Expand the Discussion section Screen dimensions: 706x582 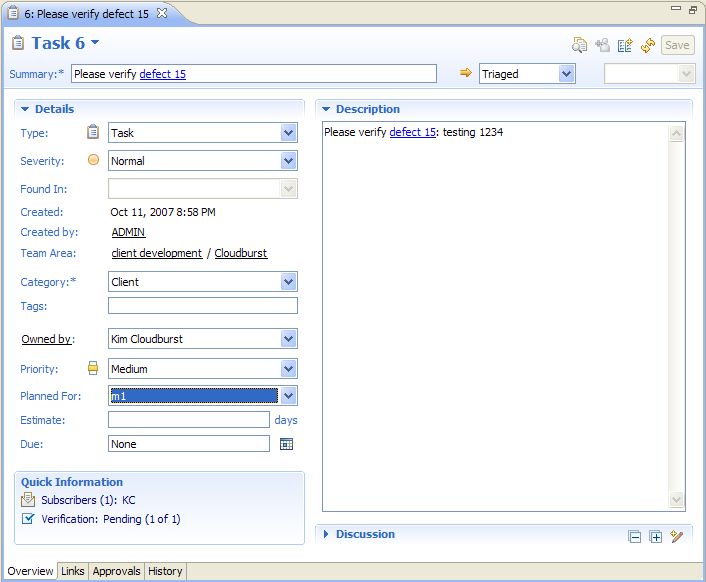point(326,534)
